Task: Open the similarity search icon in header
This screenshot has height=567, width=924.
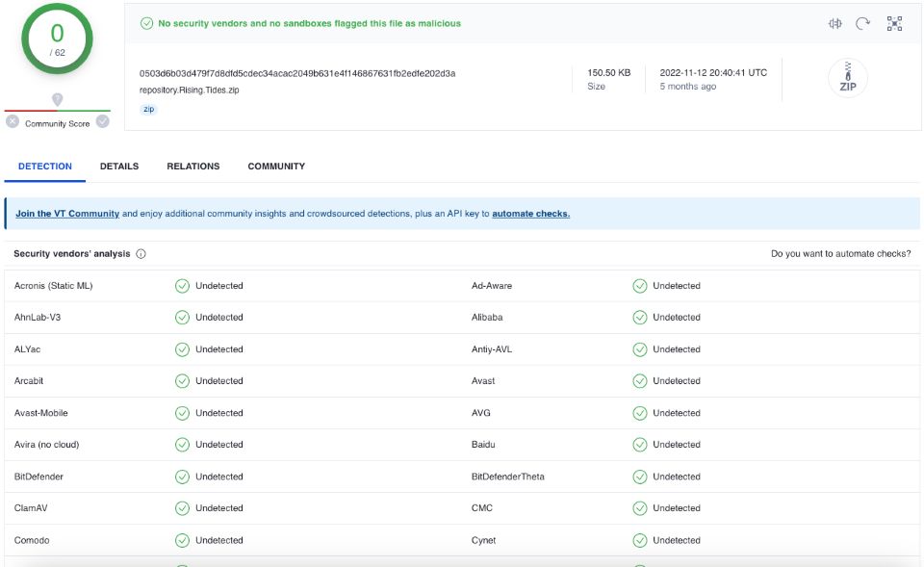Action: (x=835, y=23)
